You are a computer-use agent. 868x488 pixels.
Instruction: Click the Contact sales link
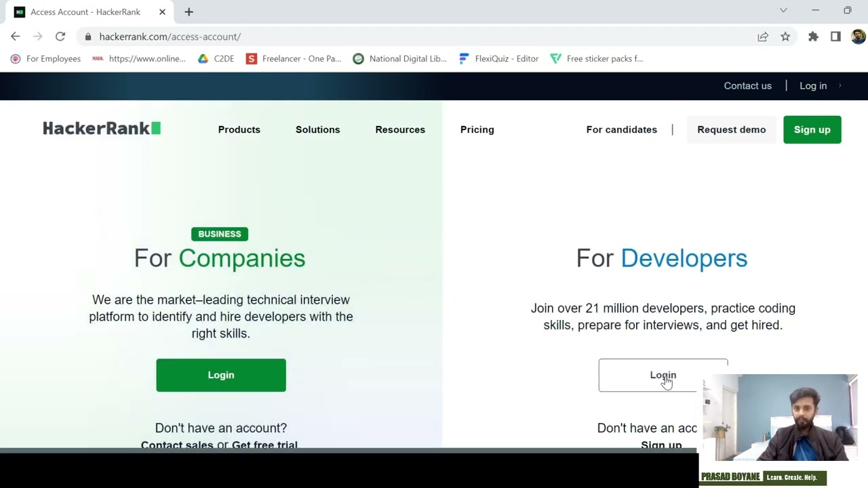177,445
